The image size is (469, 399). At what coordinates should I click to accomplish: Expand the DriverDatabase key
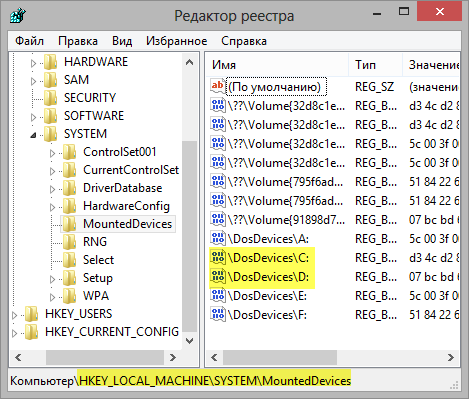click(52, 189)
